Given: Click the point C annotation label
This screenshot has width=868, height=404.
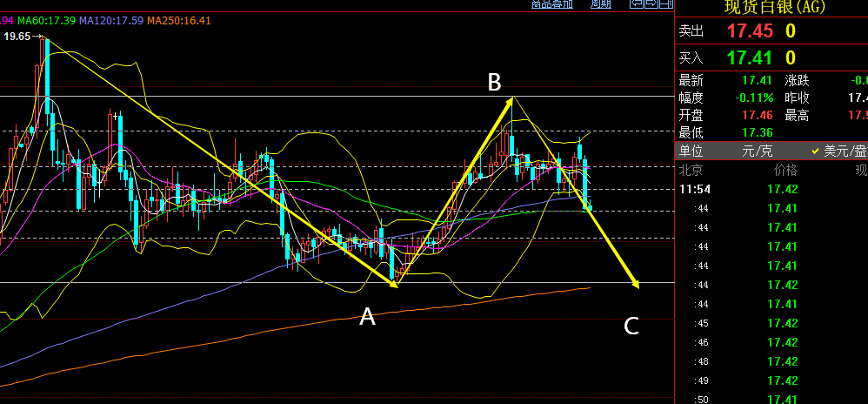Looking at the screenshot, I should (631, 327).
